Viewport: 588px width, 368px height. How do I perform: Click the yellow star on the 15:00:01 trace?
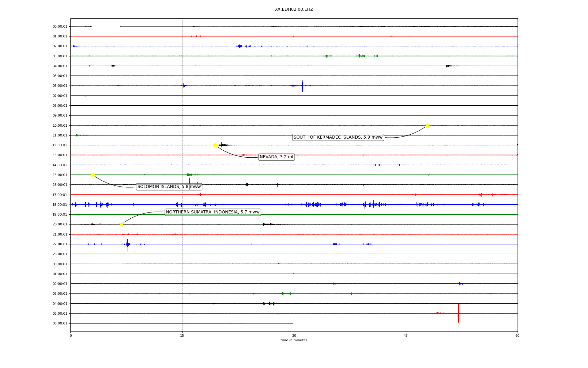click(x=93, y=175)
